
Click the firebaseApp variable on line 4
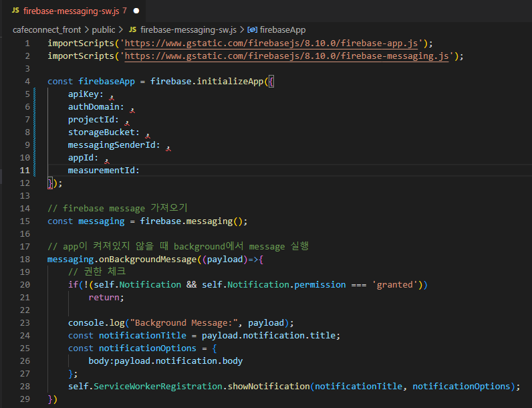[106, 82]
